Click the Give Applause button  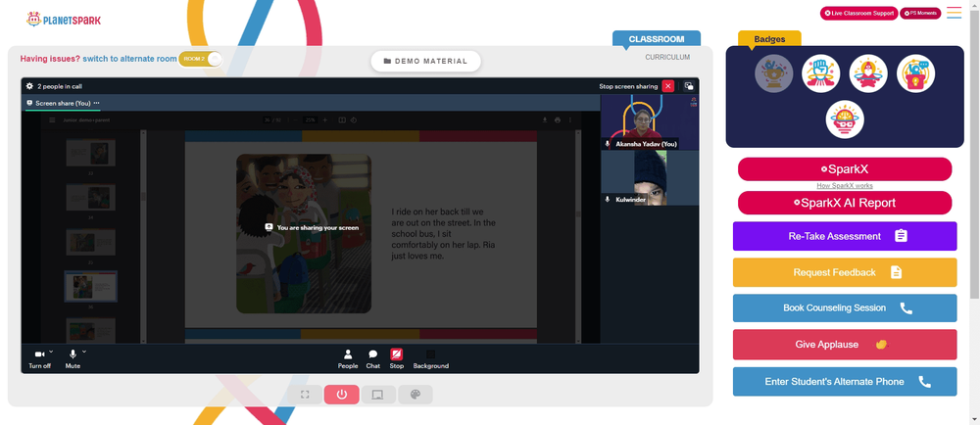point(845,345)
